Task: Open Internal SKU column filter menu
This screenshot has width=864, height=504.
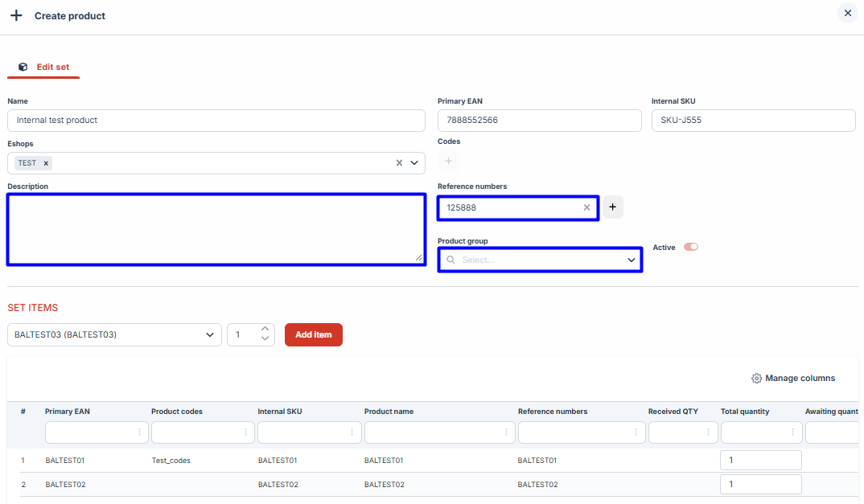Action: click(x=352, y=432)
